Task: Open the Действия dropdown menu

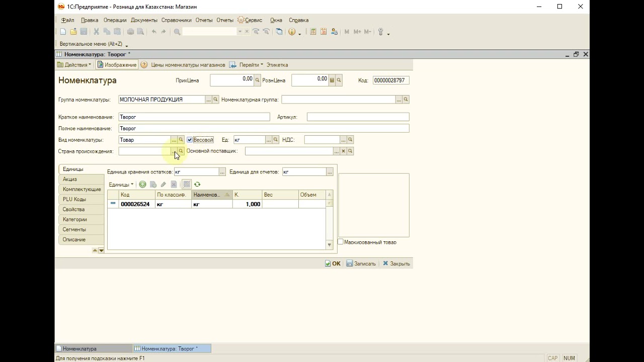Action: click(x=74, y=65)
